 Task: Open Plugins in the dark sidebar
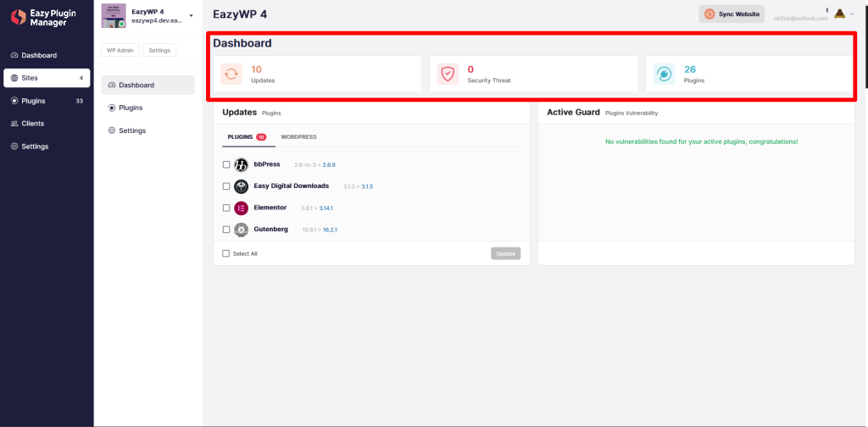pyautogui.click(x=47, y=101)
